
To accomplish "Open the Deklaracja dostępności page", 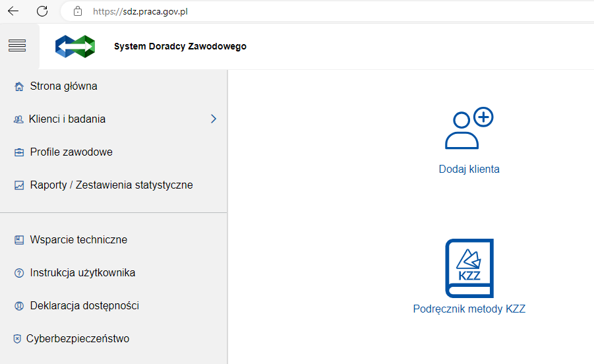I will pos(84,306).
